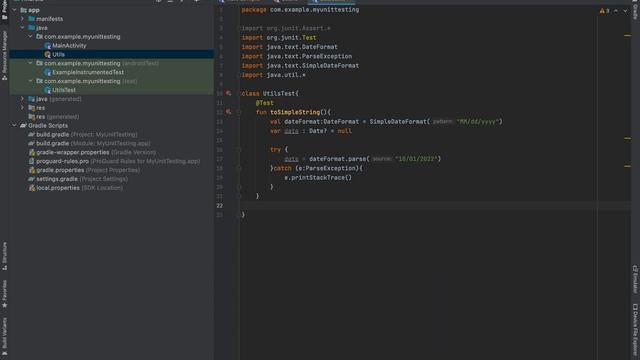640x360 pixels.
Task: Click 'import java.text.SimpleDateFormat' line
Action: (300, 66)
